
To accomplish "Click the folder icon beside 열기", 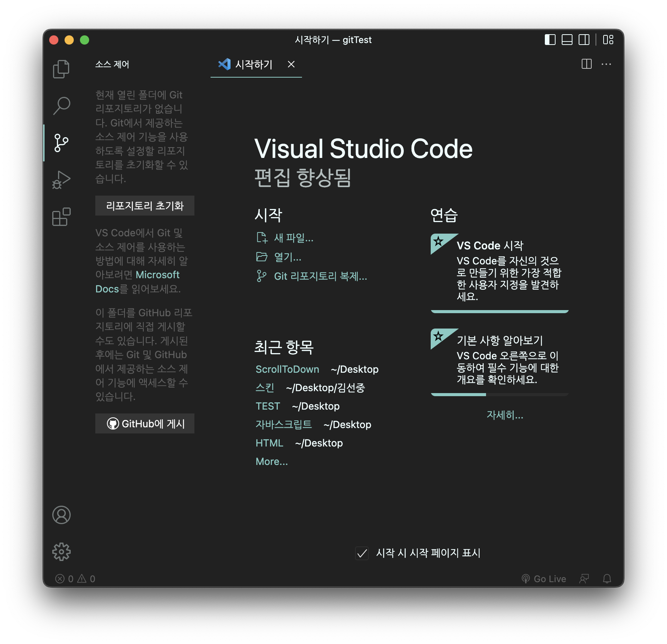I will 262,257.
